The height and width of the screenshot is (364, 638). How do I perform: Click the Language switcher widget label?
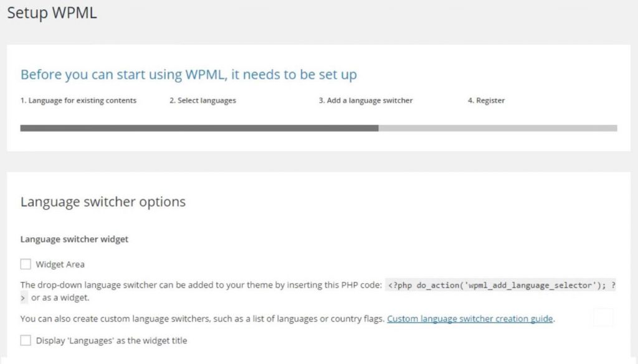[74, 239]
